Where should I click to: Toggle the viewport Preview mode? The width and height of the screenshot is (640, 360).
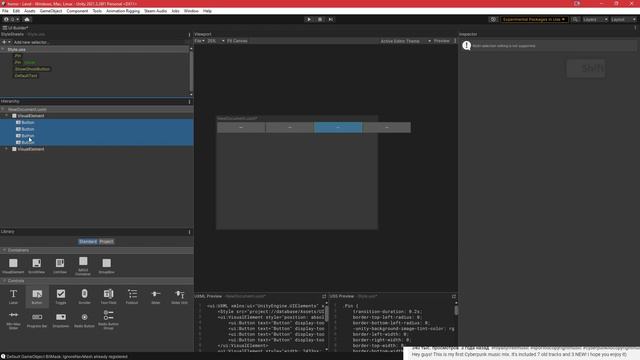[x=442, y=41]
